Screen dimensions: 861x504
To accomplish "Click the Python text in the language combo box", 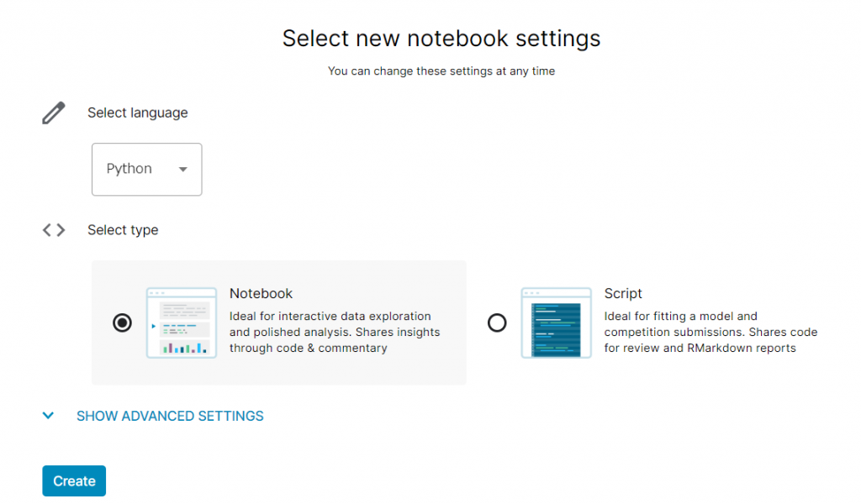I will pyautogui.click(x=129, y=169).
